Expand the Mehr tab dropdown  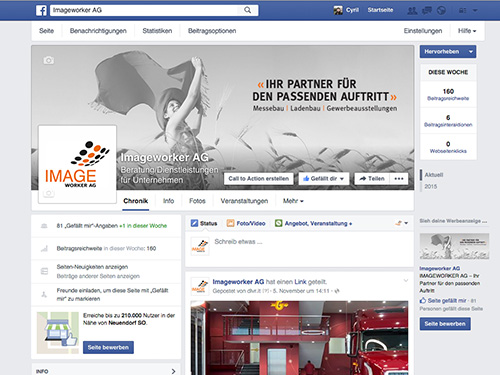coord(293,201)
